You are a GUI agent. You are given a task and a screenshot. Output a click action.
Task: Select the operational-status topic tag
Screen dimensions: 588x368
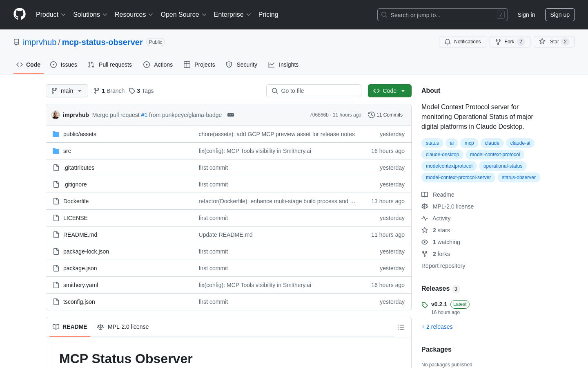point(503,166)
